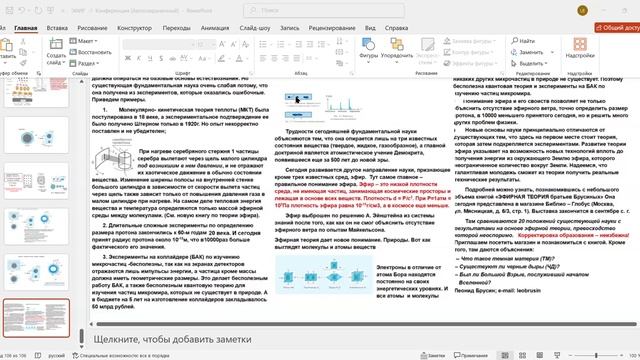Image resolution: width=640 pixels, height=360 pixels.
Task: Toggle strikethrough formatting
Action: pyautogui.click(x=172, y=59)
